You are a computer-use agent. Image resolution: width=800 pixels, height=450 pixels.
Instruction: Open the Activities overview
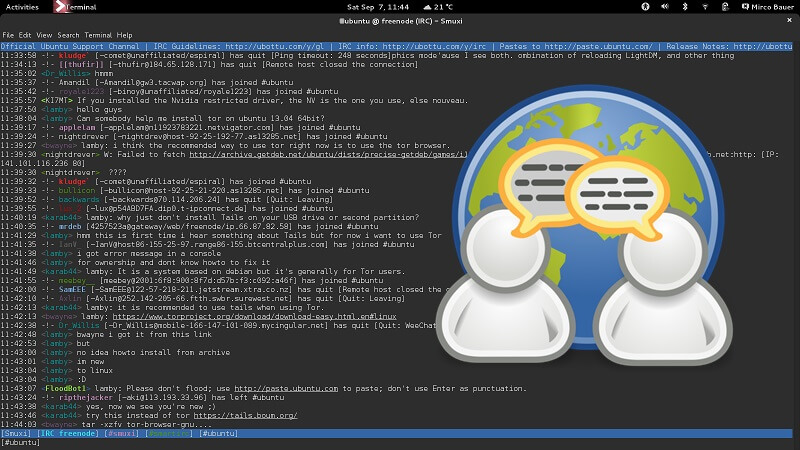click(x=22, y=7)
